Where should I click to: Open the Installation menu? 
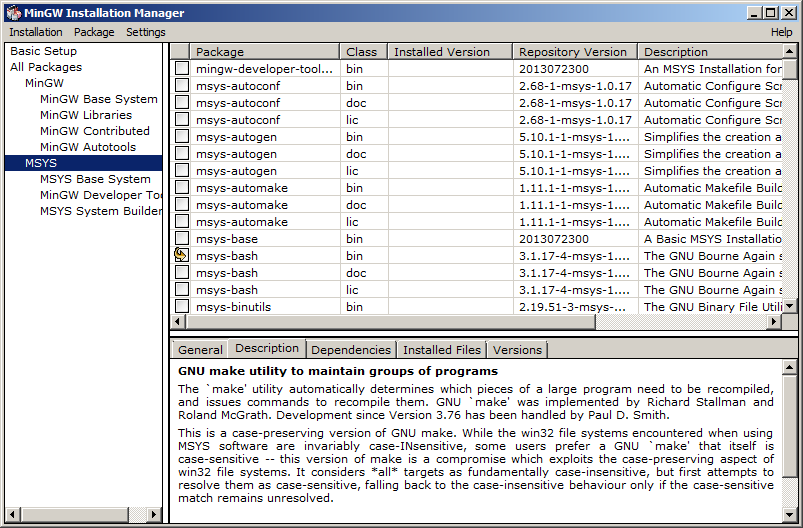click(36, 32)
